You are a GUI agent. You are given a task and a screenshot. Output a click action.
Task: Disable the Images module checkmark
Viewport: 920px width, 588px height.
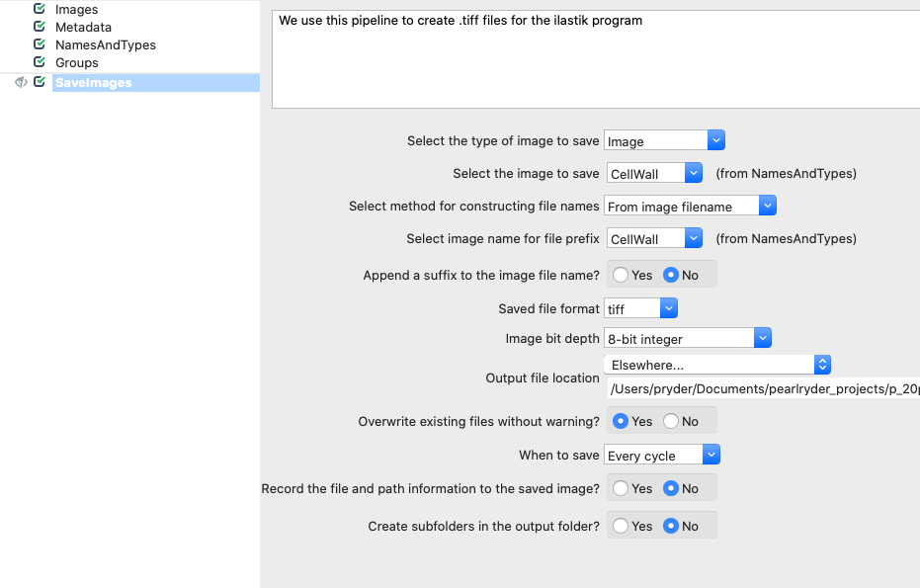[38, 9]
